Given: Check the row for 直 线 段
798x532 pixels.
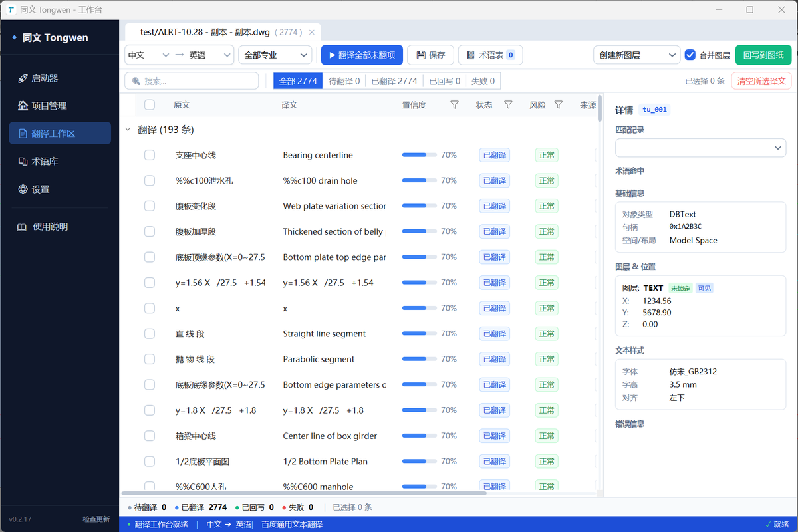Looking at the screenshot, I should 150,334.
